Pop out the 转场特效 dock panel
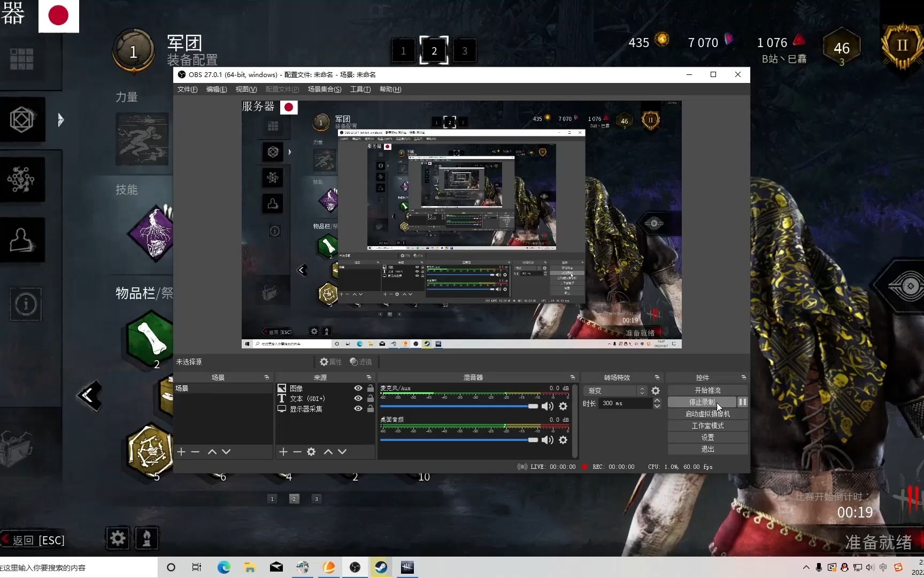This screenshot has height=578, width=924. click(657, 377)
